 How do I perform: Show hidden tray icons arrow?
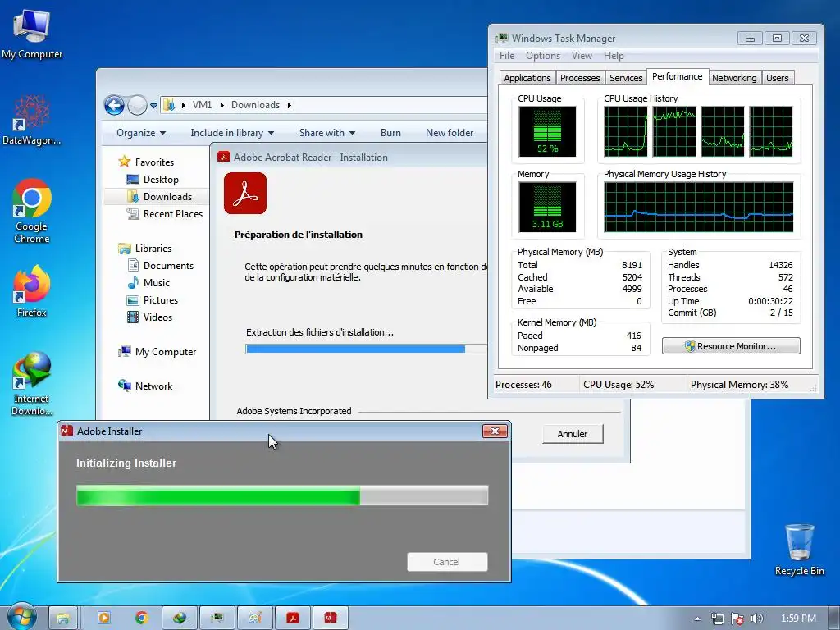[697, 619]
